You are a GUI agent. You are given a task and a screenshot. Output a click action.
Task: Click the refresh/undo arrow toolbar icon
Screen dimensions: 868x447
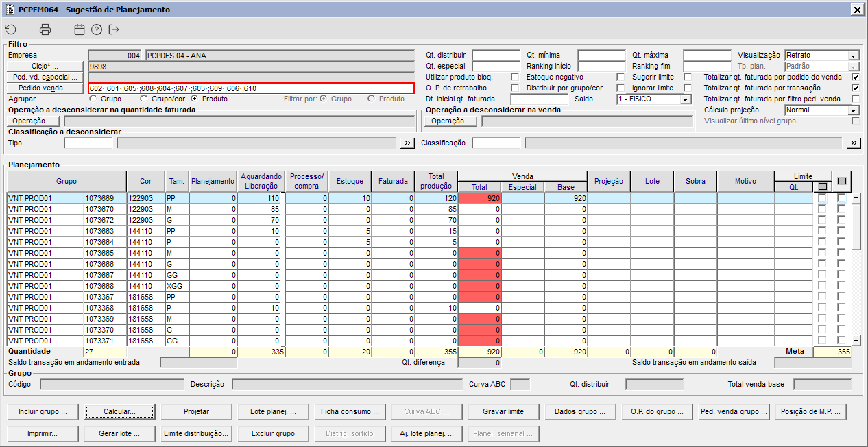pos(10,29)
